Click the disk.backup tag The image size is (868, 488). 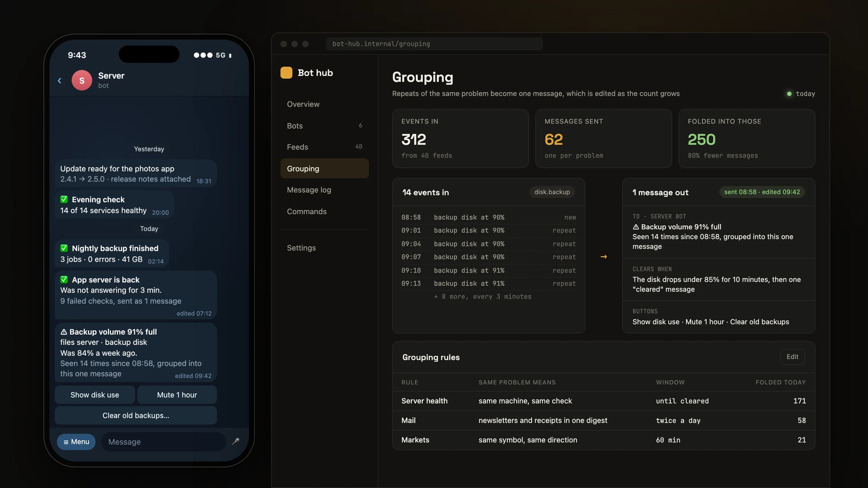point(552,192)
